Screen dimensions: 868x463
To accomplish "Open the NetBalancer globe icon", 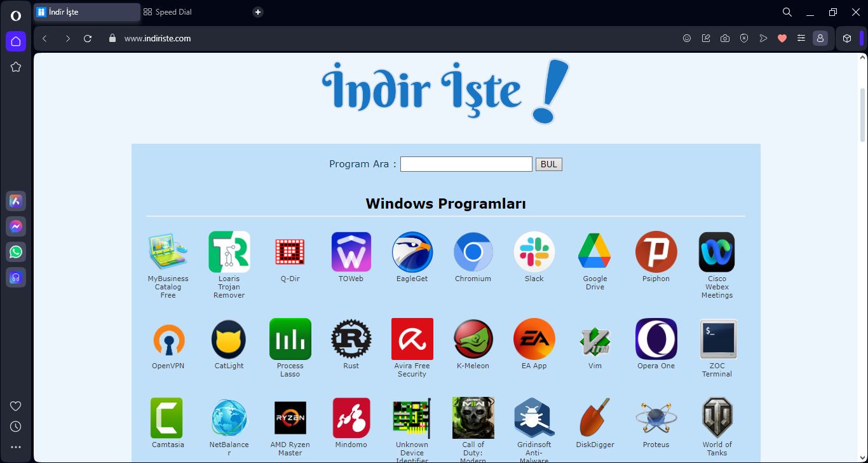I will tap(229, 418).
